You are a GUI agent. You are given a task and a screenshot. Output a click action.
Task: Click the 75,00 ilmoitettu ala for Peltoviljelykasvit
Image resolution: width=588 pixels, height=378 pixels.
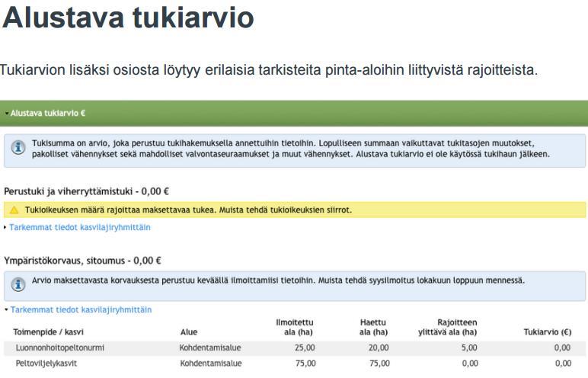[x=305, y=364]
